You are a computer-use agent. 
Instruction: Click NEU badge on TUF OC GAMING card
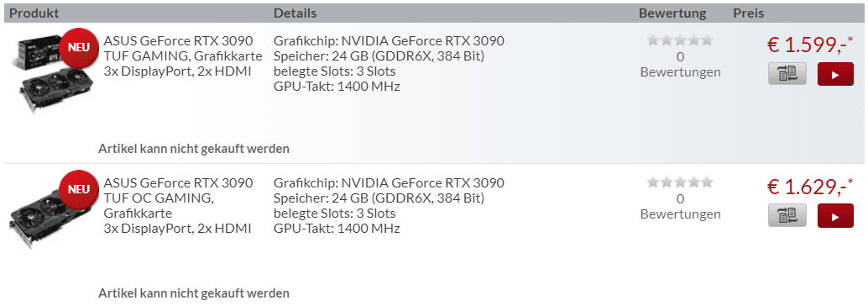[x=79, y=190]
